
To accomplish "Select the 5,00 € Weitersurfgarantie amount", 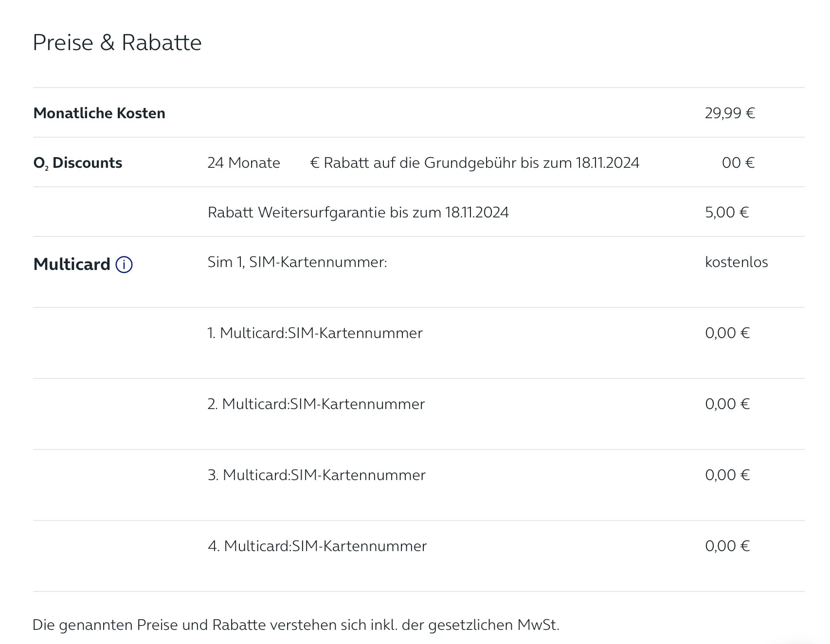I will point(726,213).
